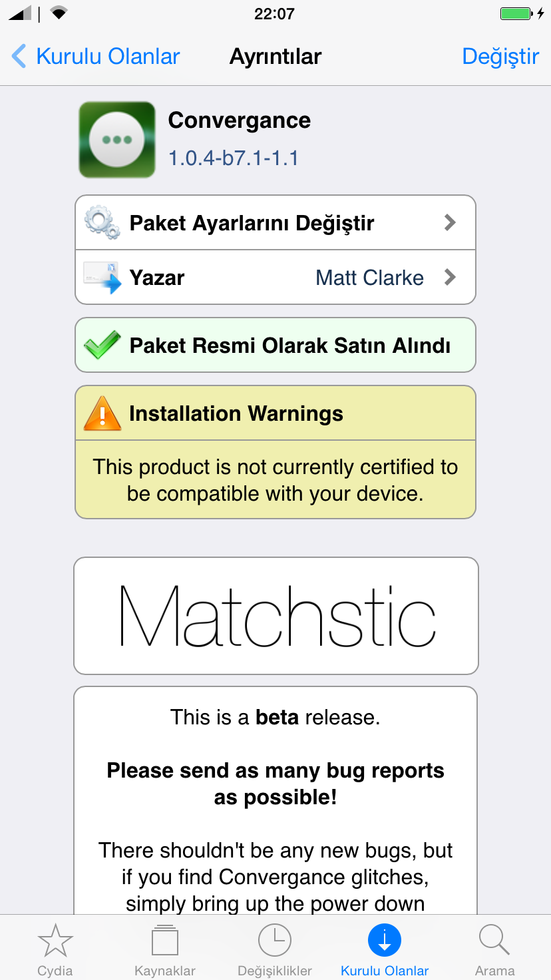Viewport: 551px width, 980px height.
Task: Switch to Cydia tab
Action: (x=55, y=949)
